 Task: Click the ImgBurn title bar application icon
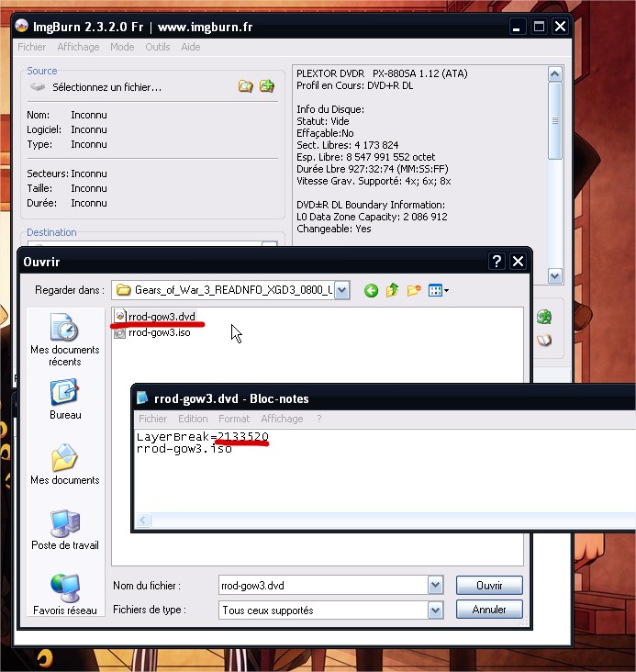point(22,27)
